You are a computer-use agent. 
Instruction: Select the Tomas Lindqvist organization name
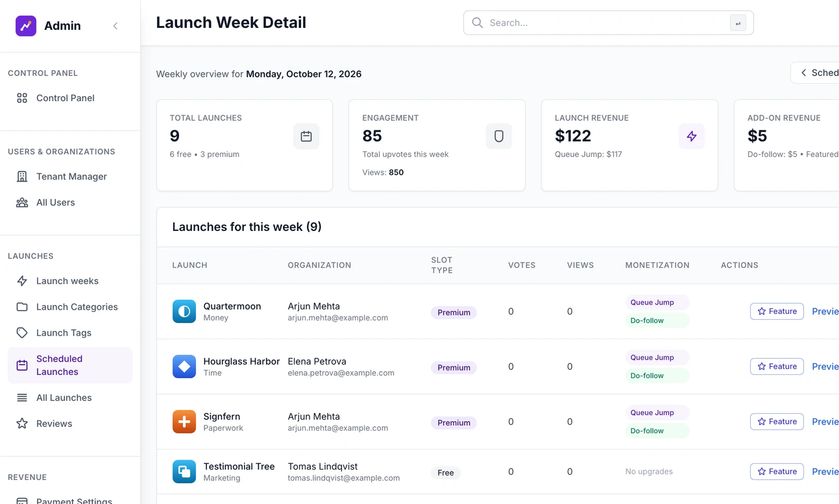coord(322,466)
